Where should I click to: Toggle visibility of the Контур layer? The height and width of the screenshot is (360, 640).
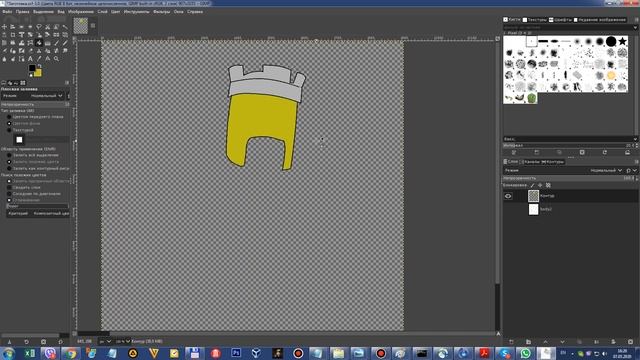pyautogui.click(x=508, y=196)
